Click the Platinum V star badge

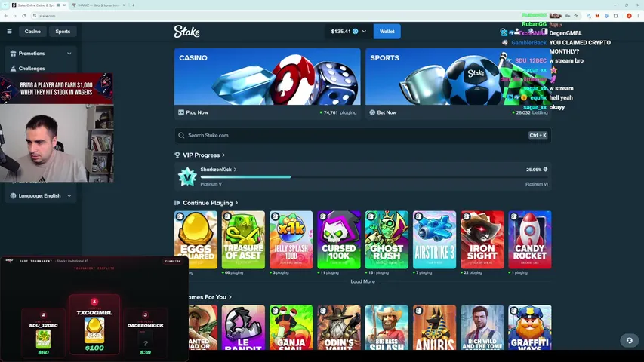[187, 177]
